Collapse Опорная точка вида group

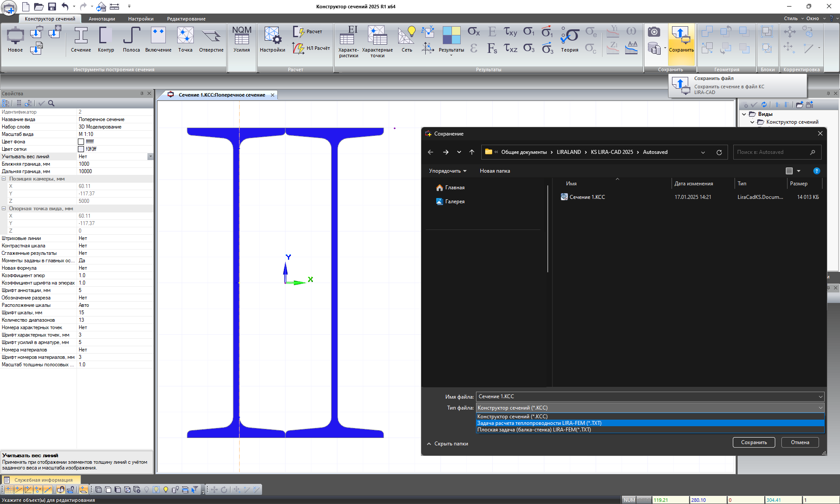click(4, 209)
